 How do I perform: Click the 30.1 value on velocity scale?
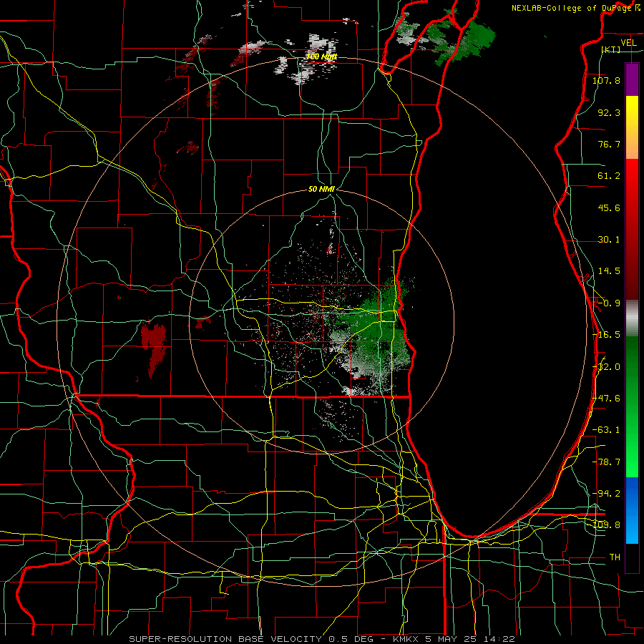click(x=609, y=240)
